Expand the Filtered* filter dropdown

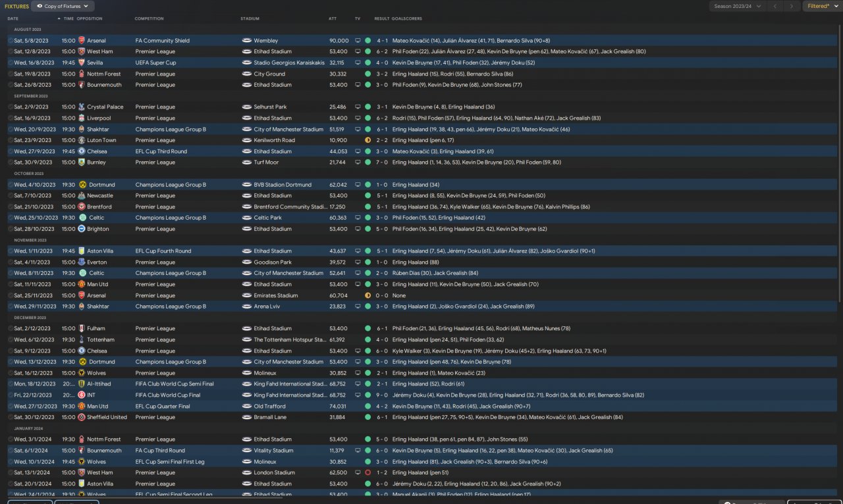tap(822, 6)
